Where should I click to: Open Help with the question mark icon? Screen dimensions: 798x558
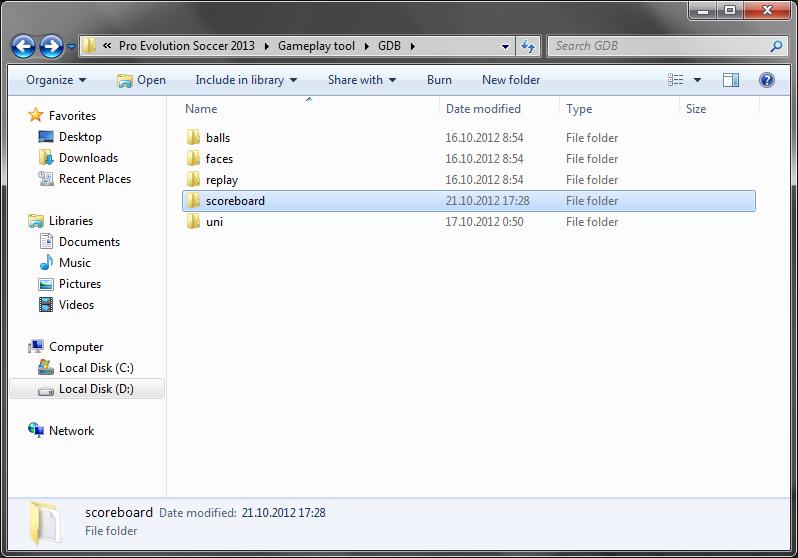tap(766, 80)
